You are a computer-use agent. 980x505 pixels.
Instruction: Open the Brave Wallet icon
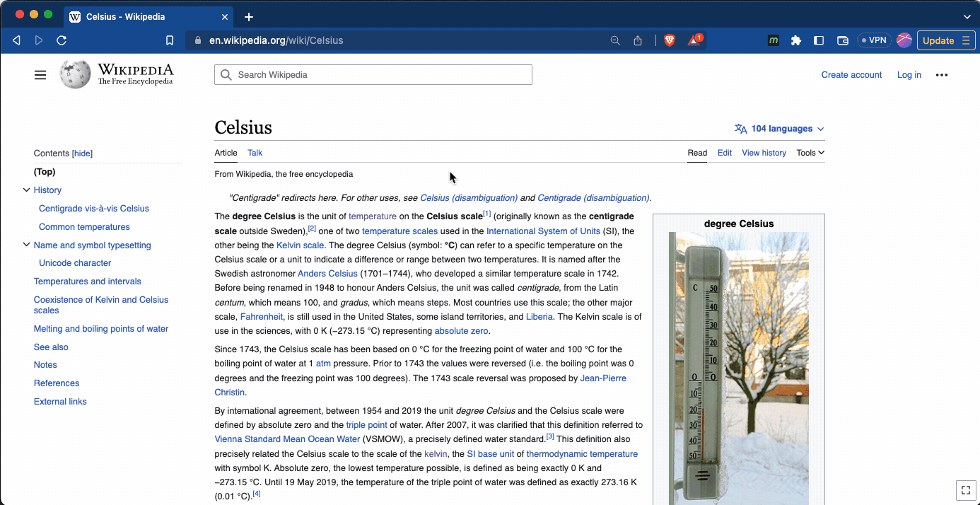842,40
